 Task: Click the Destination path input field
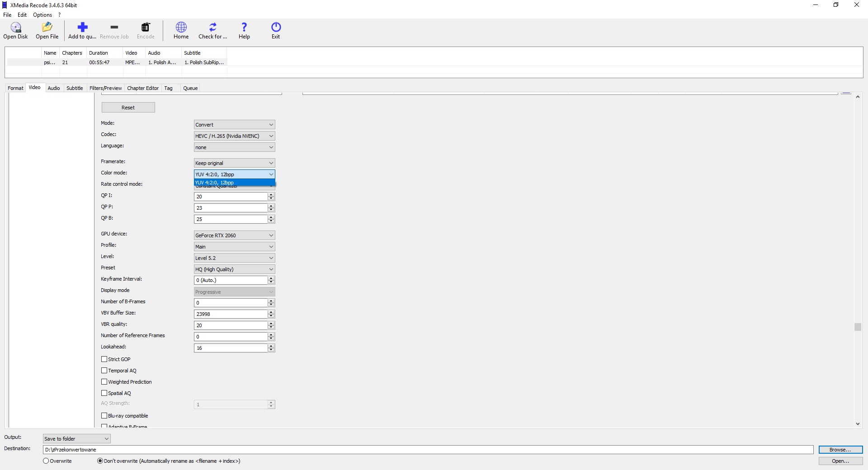pos(428,450)
